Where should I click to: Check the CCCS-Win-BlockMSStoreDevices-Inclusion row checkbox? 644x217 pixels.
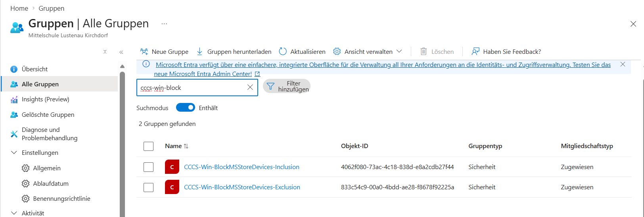pyautogui.click(x=149, y=167)
